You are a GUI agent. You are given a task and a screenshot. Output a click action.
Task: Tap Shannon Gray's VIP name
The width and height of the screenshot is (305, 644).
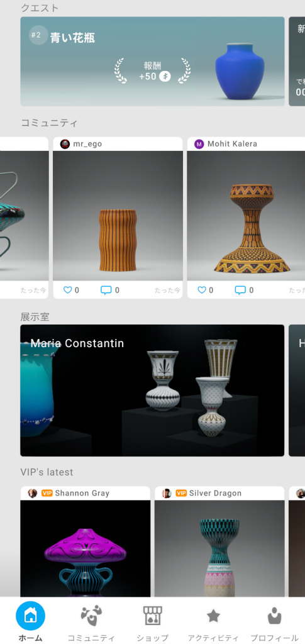pyautogui.click(x=82, y=493)
